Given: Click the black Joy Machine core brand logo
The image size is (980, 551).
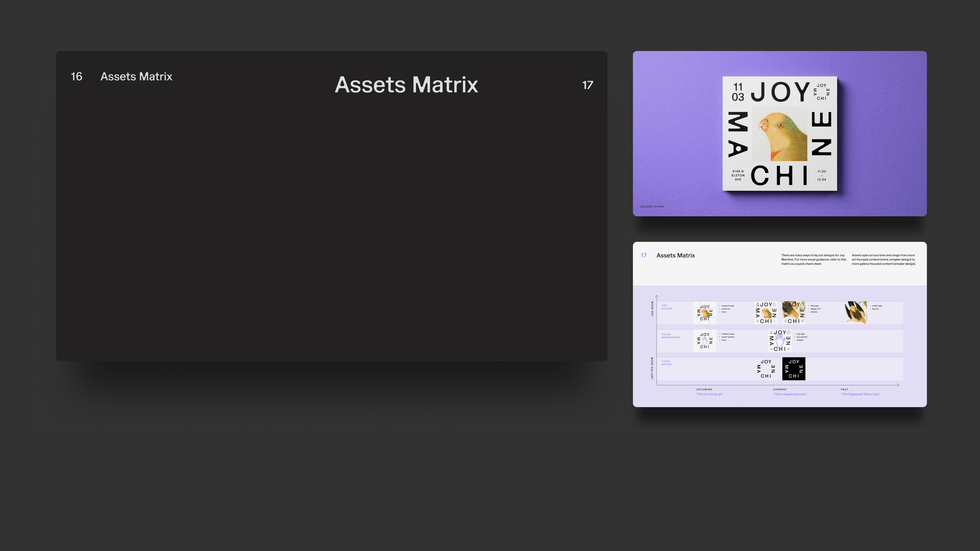Looking at the screenshot, I should click(x=794, y=368).
